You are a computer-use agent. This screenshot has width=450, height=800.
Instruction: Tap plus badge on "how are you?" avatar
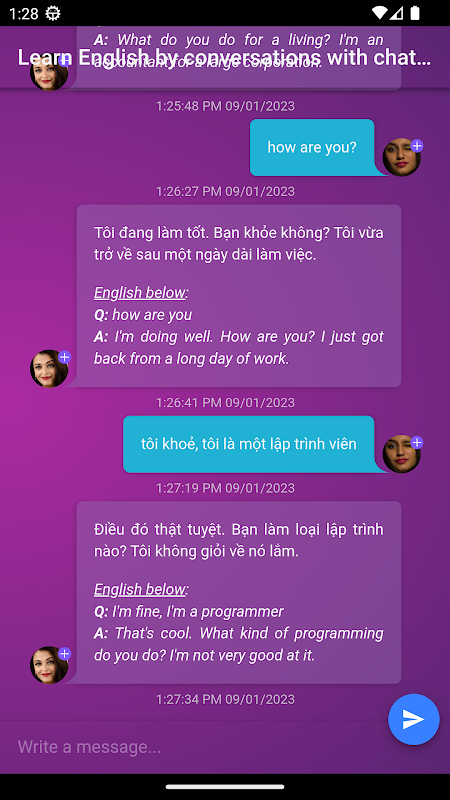(417, 146)
